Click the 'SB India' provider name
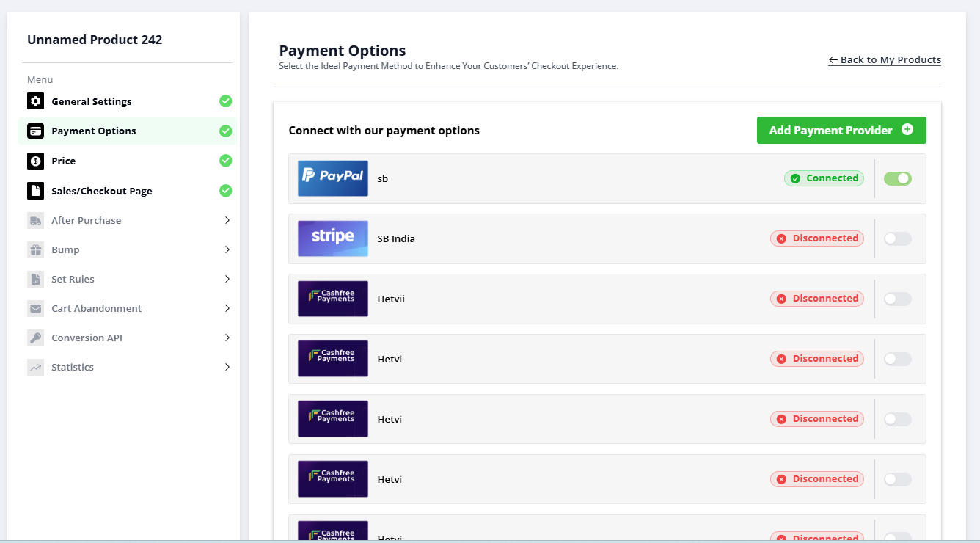Viewport: 980px width, 543px height. (396, 238)
